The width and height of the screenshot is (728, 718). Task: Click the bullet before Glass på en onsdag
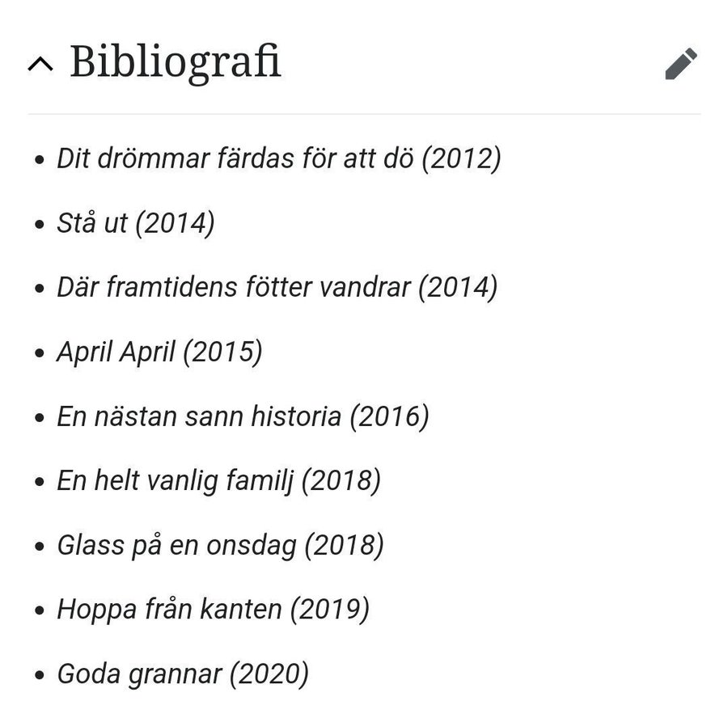[40, 547]
